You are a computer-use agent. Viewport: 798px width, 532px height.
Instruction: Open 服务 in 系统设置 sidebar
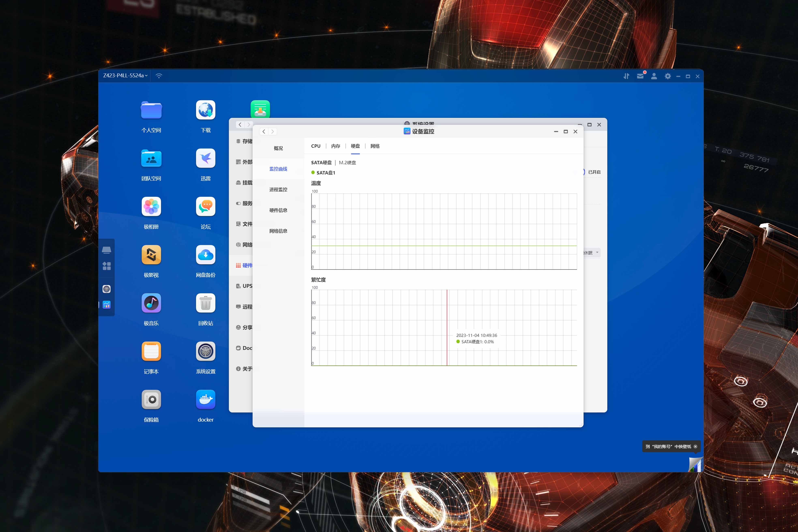click(244, 203)
